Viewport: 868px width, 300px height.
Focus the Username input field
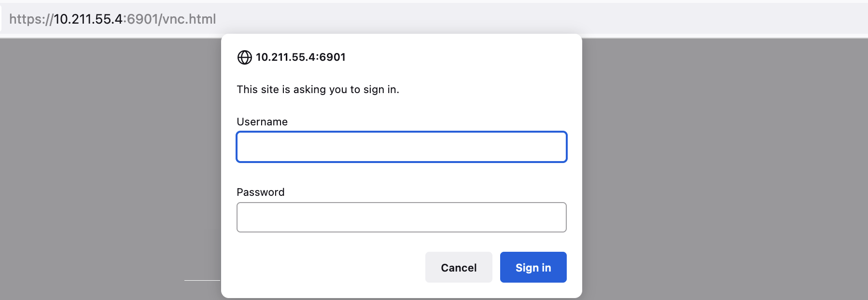coord(401,147)
